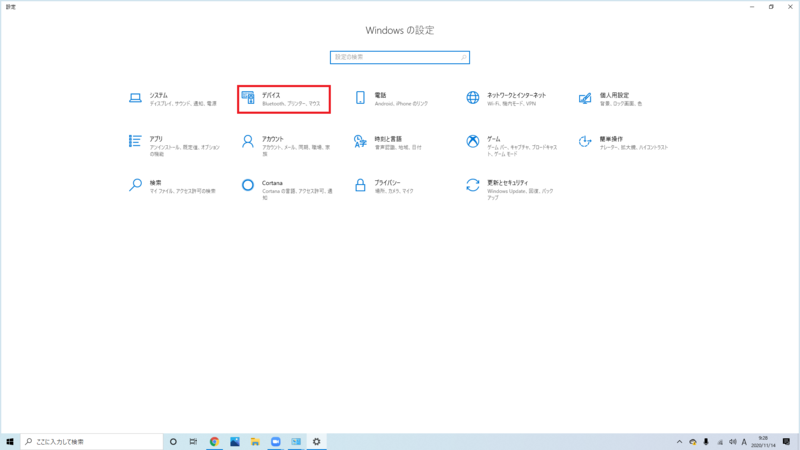Click the taskbar search box ここに入力して検索
Viewport: 800px width, 450px height.
pyautogui.click(x=92, y=442)
